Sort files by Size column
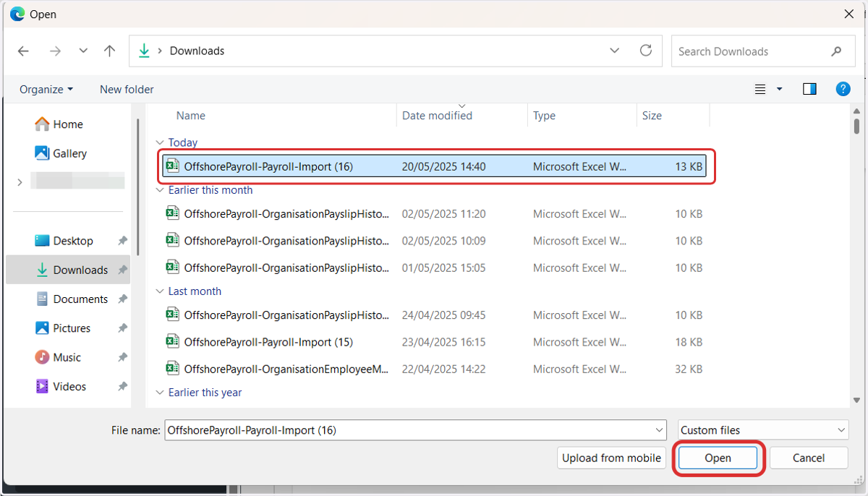The image size is (868, 496). tap(652, 116)
